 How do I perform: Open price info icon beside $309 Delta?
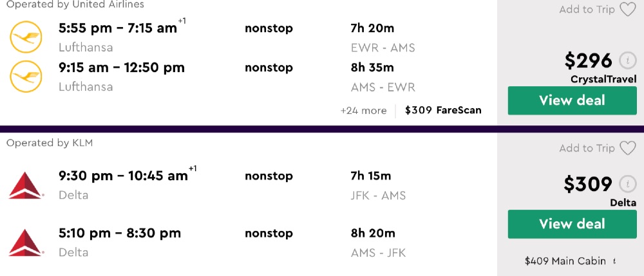click(627, 185)
